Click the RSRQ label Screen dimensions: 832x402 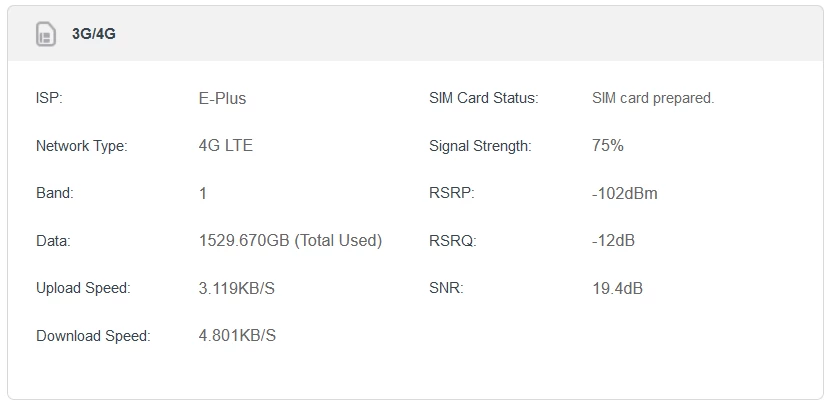453,241
